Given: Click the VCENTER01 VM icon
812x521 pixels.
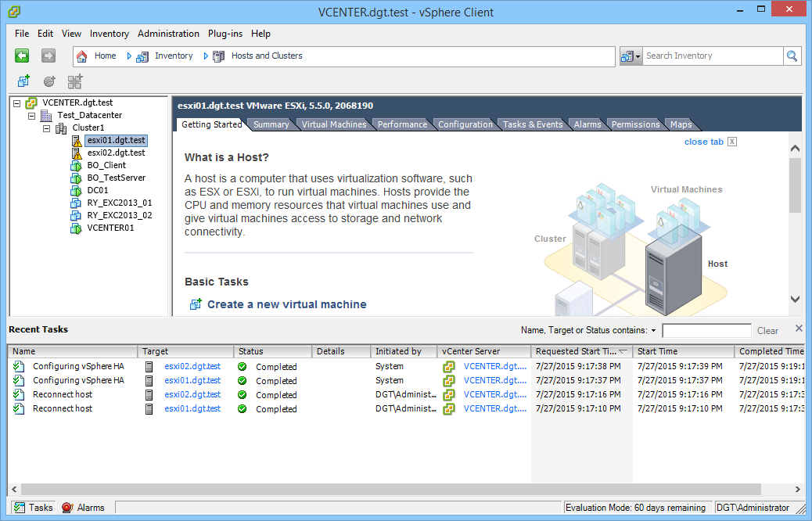Looking at the screenshot, I should coord(76,228).
